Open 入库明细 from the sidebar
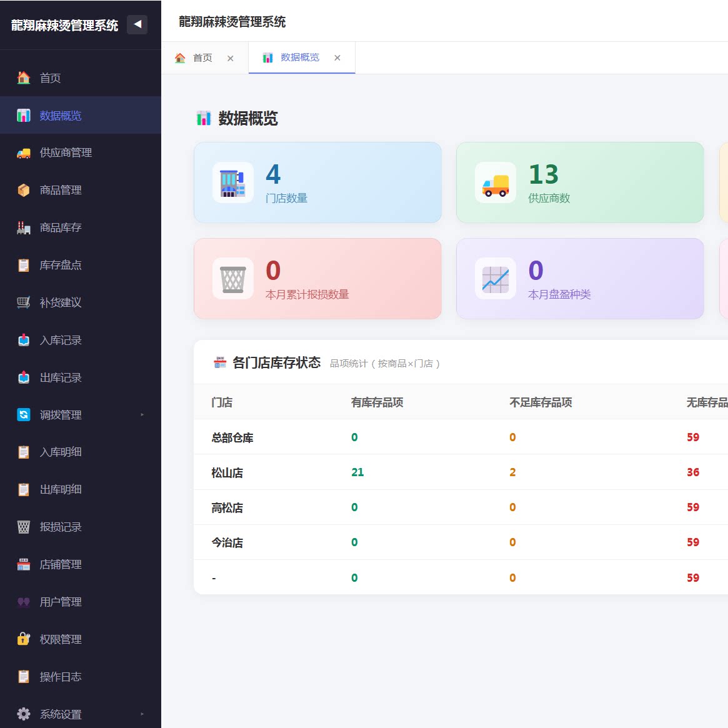The width and height of the screenshot is (728, 728). point(81,452)
